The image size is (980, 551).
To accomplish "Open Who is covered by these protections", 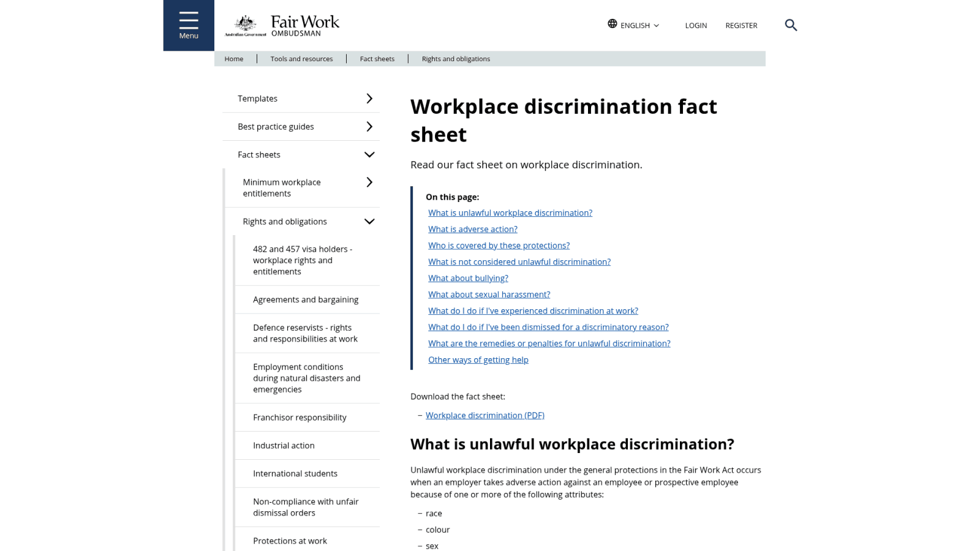I will (499, 246).
